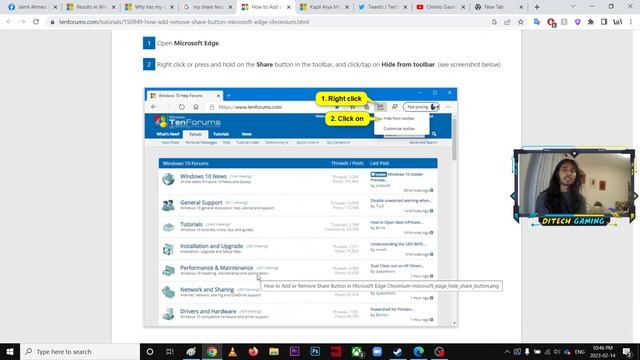Close the 'How to Add' tab

288,7
